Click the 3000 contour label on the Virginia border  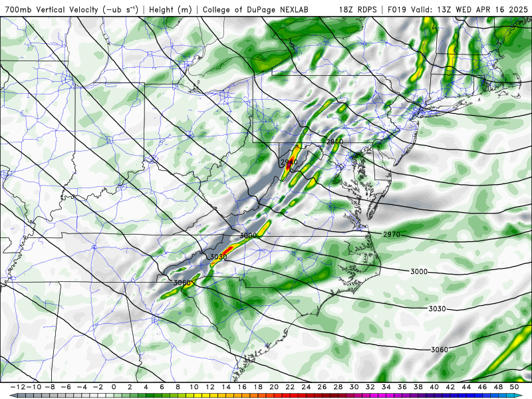click(248, 235)
